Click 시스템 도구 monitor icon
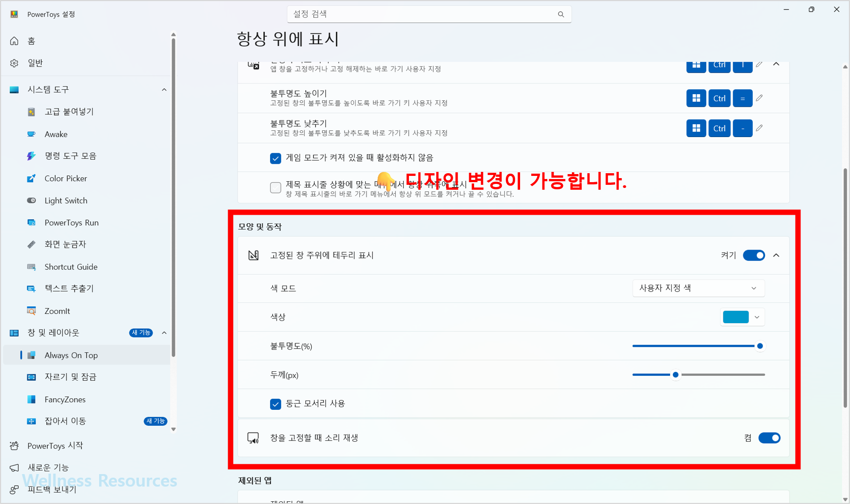The height and width of the screenshot is (504, 850). coord(14,90)
